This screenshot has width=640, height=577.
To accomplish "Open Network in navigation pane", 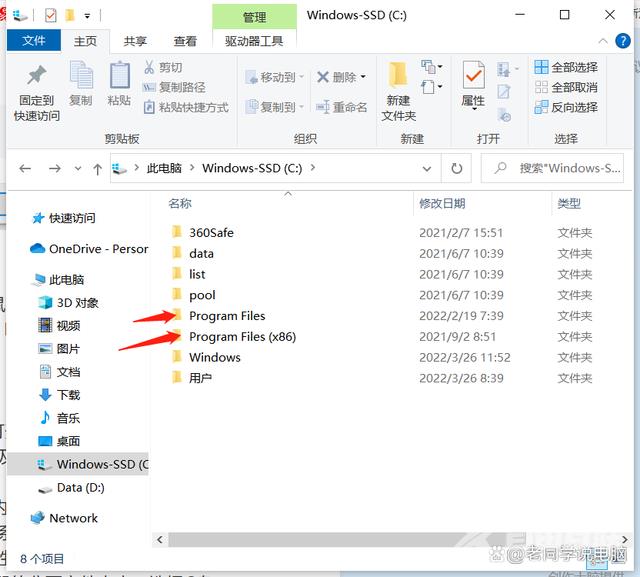I will pos(64,518).
